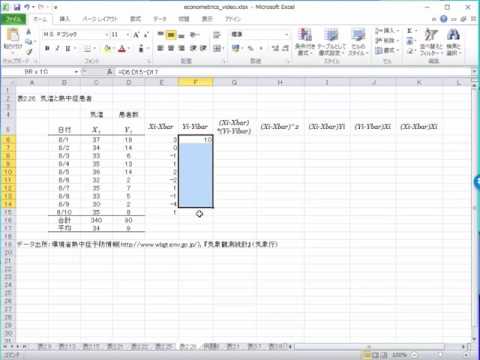Apply comma style number format

point(261,48)
